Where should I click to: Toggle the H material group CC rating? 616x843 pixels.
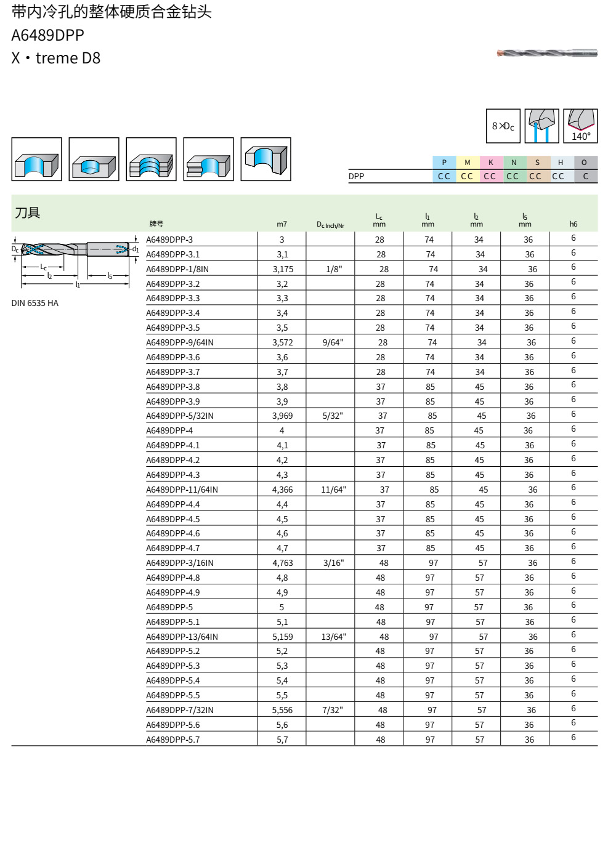pyautogui.click(x=559, y=176)
